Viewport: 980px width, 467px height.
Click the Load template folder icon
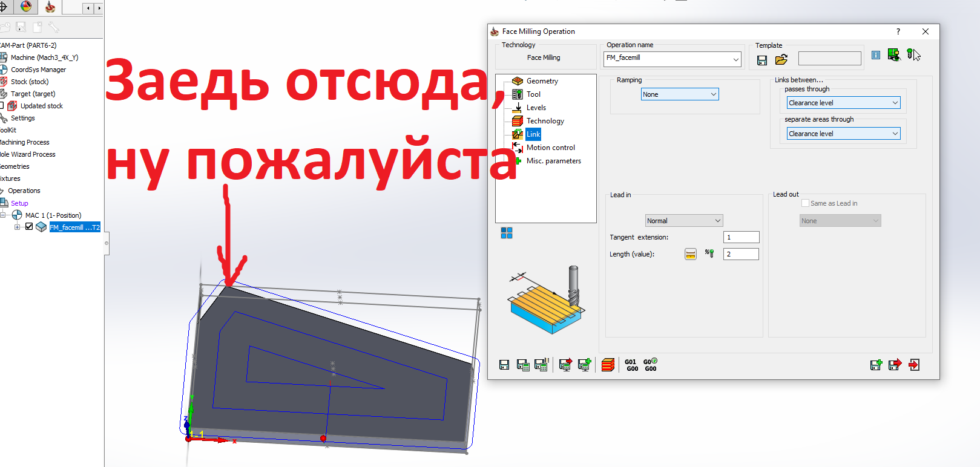click(781, 59)
